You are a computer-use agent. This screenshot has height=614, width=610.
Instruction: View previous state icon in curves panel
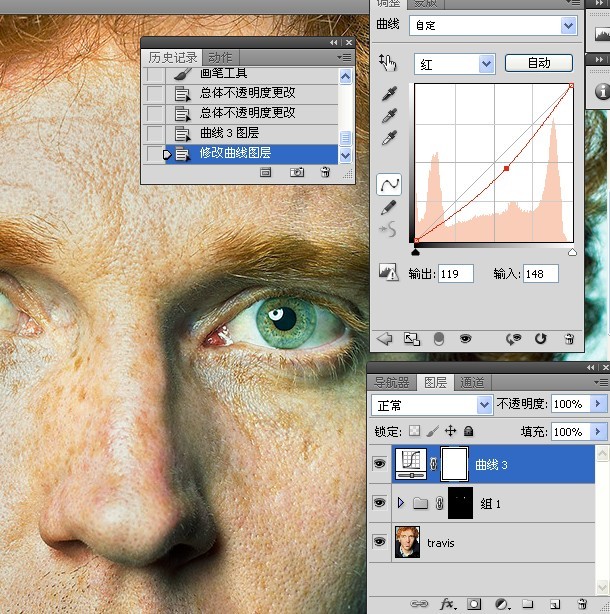tap(513, 339)
